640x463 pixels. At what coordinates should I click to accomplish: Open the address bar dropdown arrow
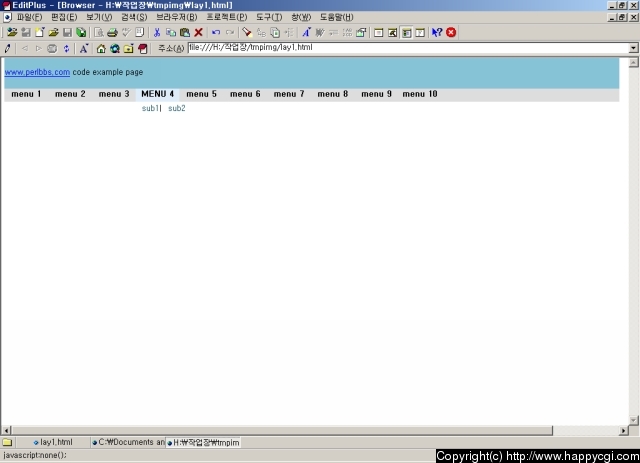(x=633, y=48)
